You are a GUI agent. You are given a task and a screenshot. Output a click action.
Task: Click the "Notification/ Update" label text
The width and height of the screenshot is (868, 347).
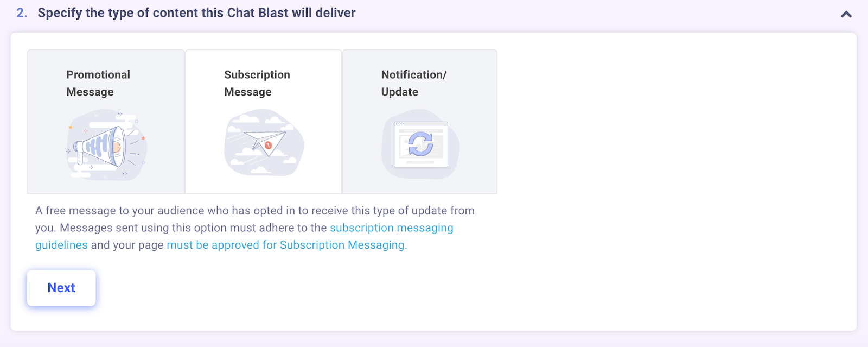(413, 83)
